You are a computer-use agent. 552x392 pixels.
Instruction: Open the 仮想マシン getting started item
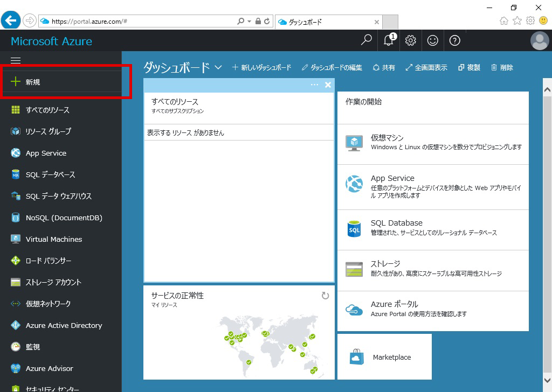click(433, 144)
